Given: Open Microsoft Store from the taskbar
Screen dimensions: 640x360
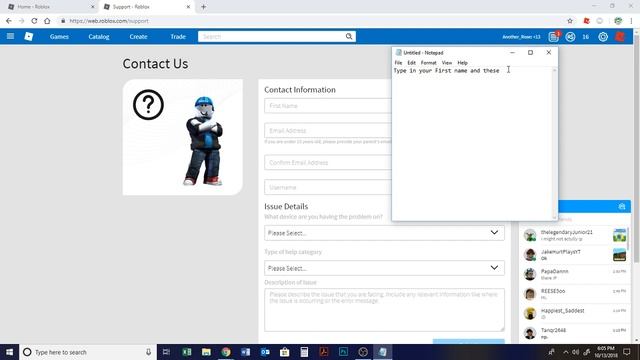Looking at the screenshot, I should point(284,352).
